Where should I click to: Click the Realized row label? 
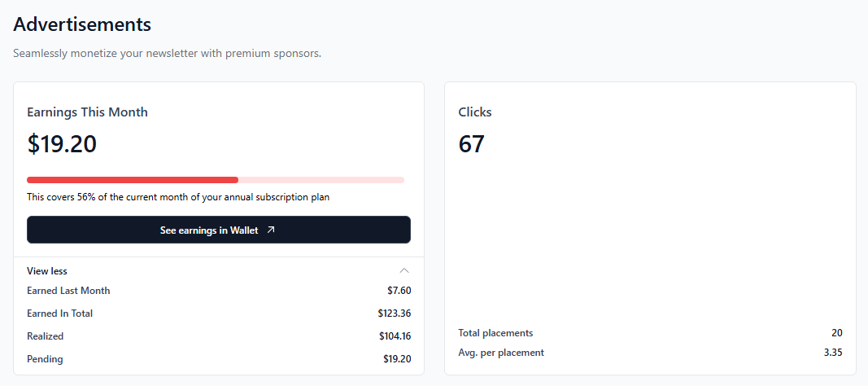(46, 336)
